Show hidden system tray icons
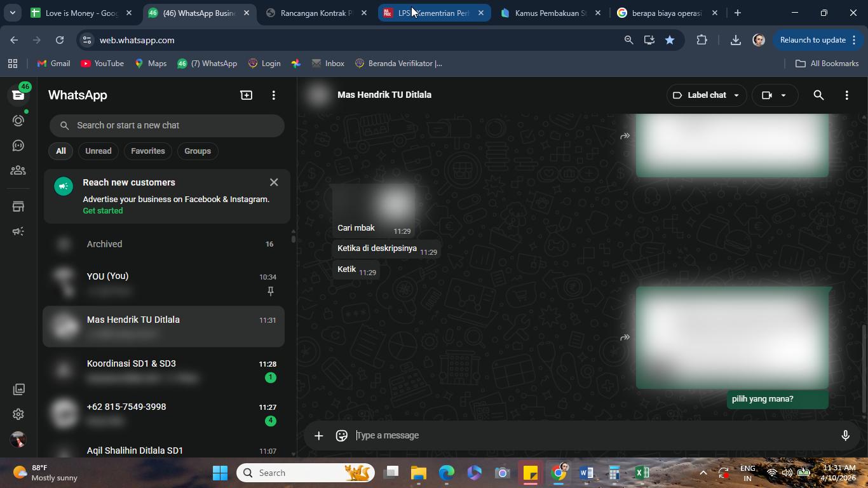868x488 pixels. click(703, 473)
